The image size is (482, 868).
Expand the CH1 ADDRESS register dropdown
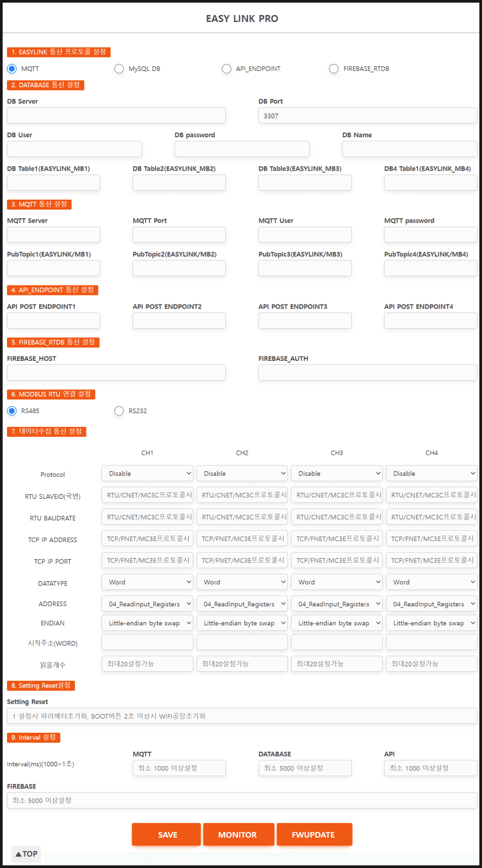147,604
